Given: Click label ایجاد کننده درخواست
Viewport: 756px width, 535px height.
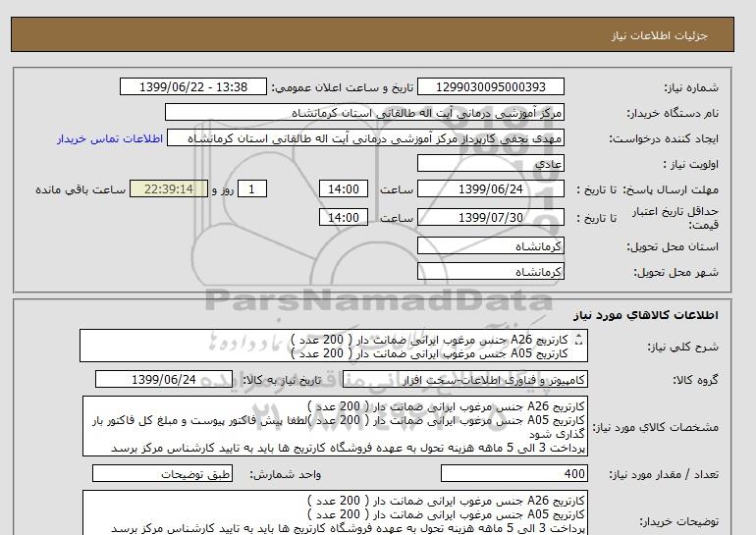Looking at the screenshot, I should click(664, 138).
